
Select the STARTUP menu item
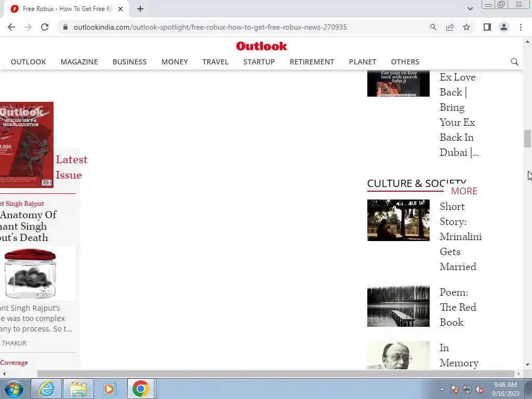259,62
